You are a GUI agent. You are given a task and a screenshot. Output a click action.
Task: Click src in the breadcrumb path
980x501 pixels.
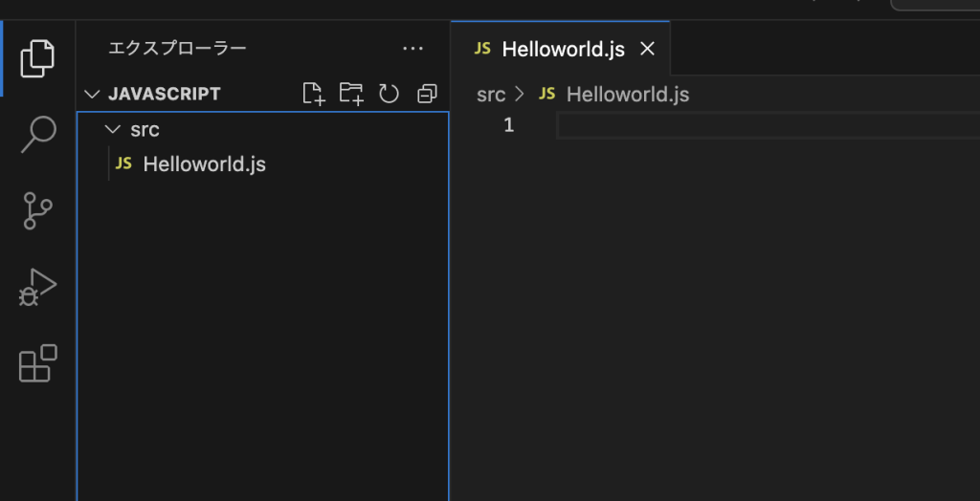[491, 95]
